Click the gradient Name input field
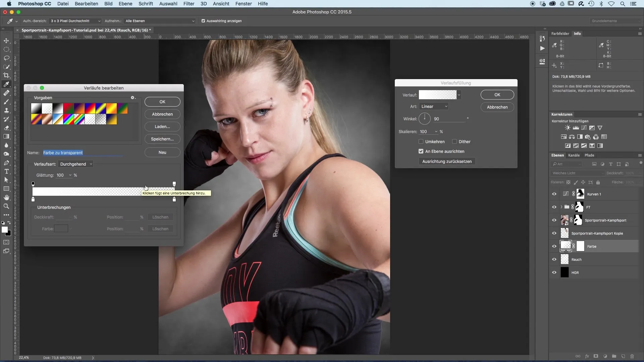 [x=83, y=153]
